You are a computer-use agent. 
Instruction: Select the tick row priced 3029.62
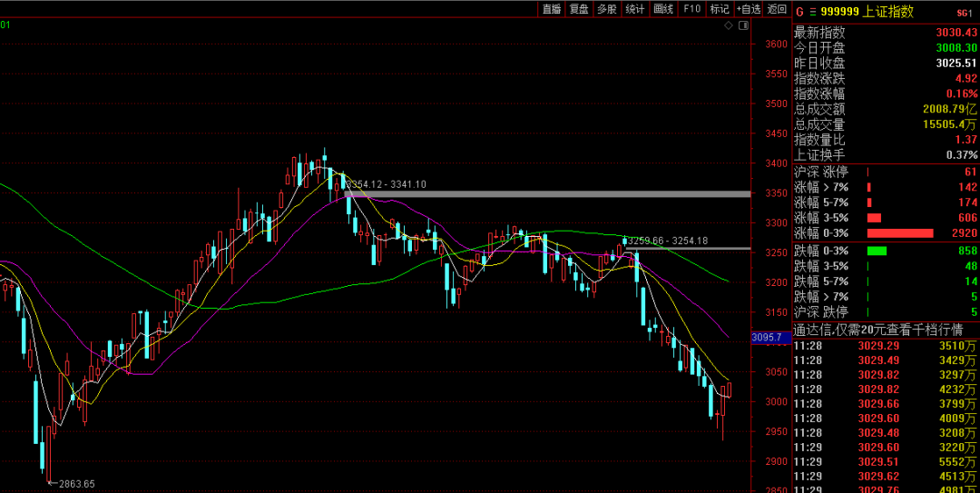[886, 476]
